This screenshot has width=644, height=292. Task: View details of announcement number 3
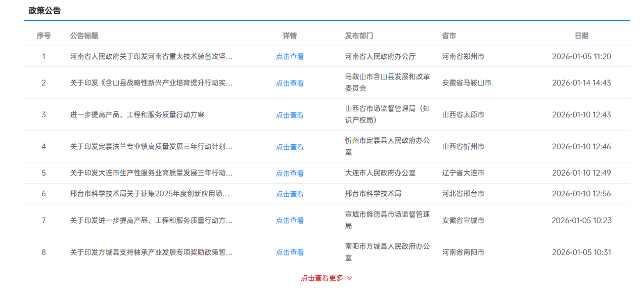tap(290, 115)
